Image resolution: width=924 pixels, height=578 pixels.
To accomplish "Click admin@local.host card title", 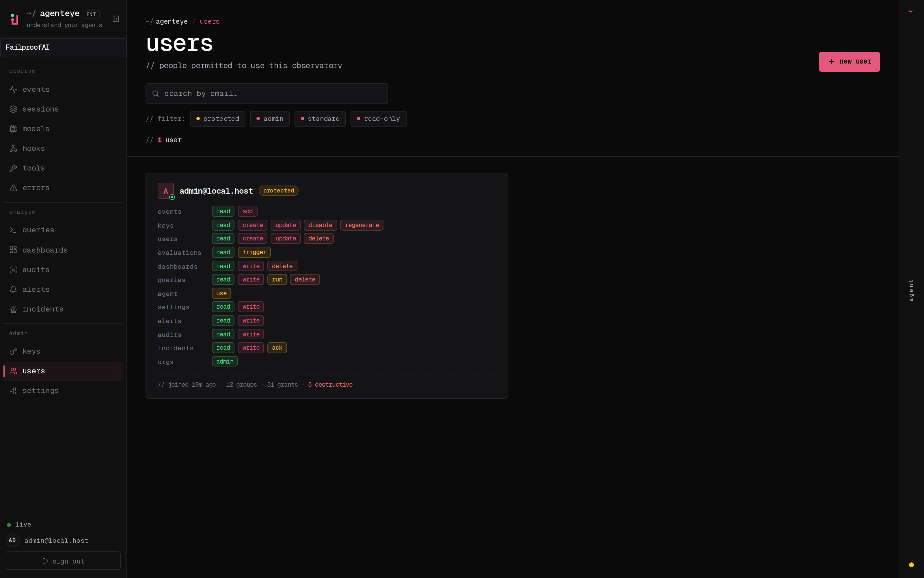I will pyautogui.click(x=216, y=191).
